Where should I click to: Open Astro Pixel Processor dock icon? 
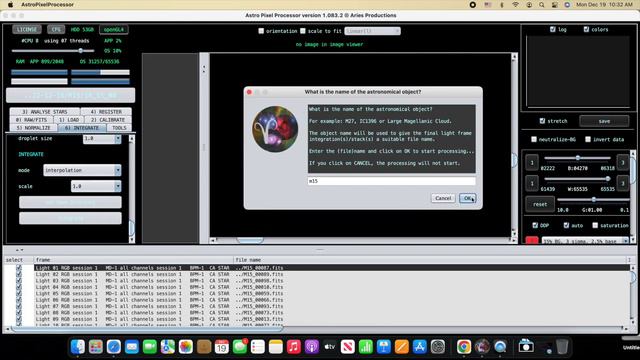[482, 347]
